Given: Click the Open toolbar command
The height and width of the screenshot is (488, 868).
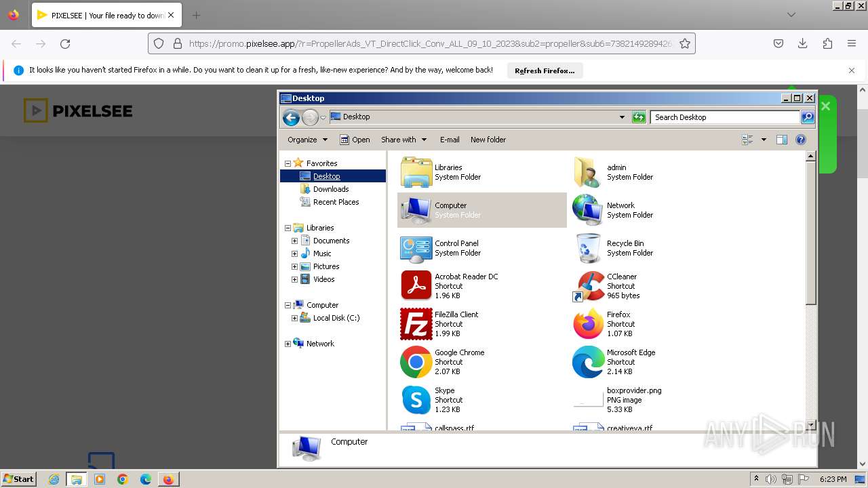Looking at the screenshot, I should click(x=355, y=140).
